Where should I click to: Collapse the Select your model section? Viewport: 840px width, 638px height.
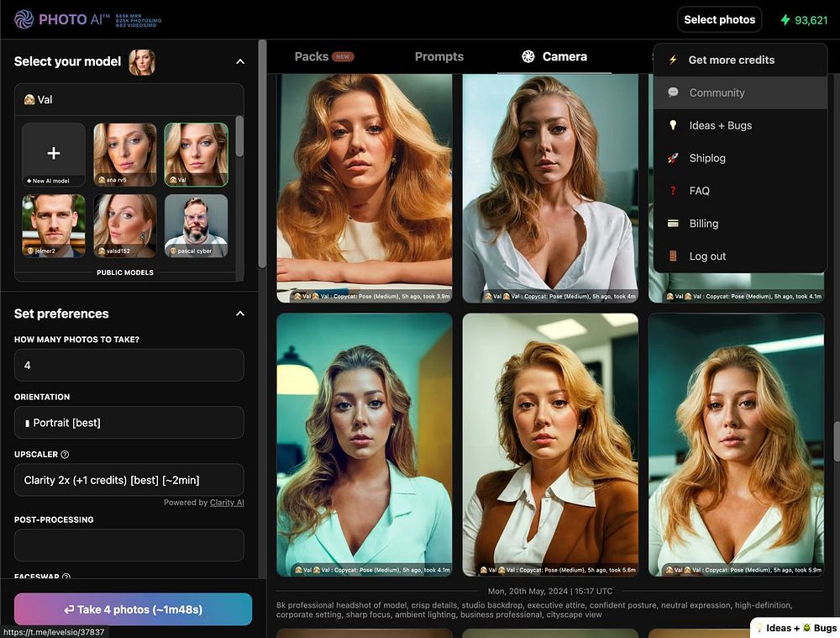click(x=240, y=61)
